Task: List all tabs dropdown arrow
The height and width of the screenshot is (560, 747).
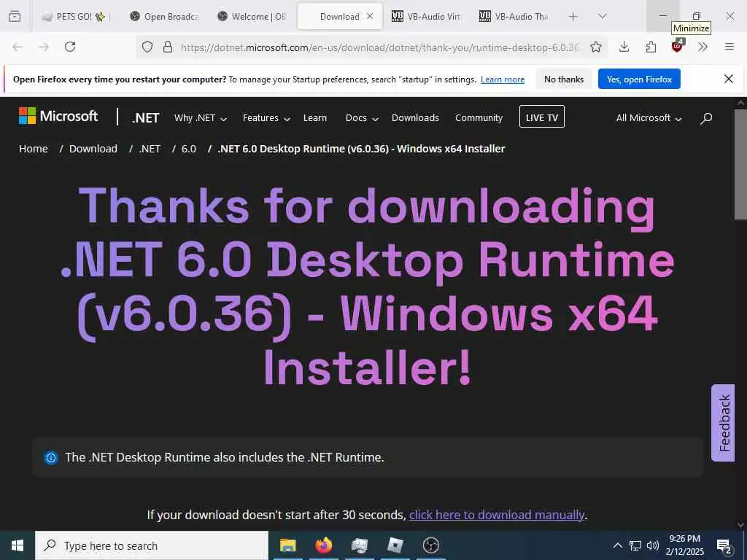Action: click(x=602, y=16)
